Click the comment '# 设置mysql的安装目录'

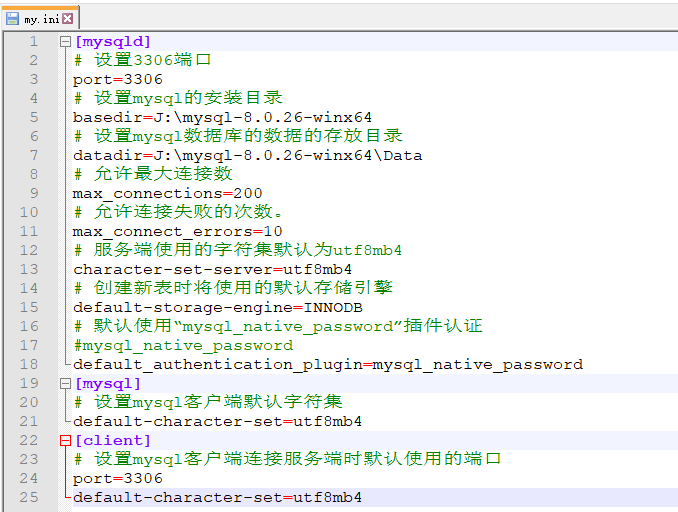click(178, 98)
